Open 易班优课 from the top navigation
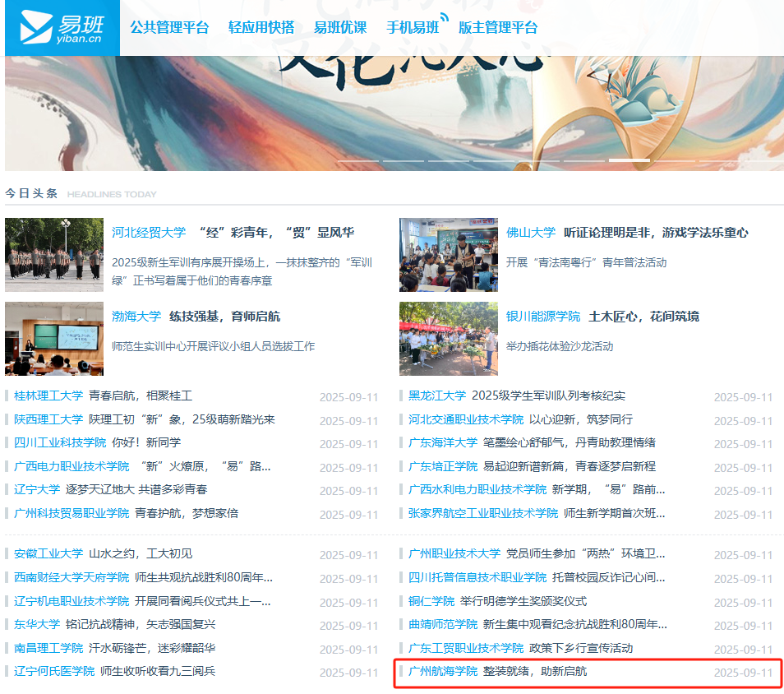Image resolution: width=784 pixels, height=694 pixels. [x=340, y=27]
